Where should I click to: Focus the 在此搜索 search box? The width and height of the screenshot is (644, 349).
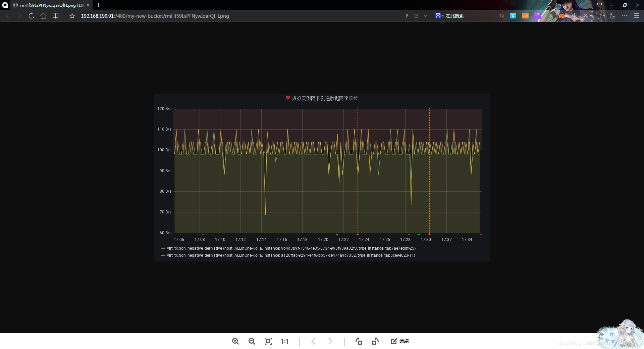tap(471, 16)
